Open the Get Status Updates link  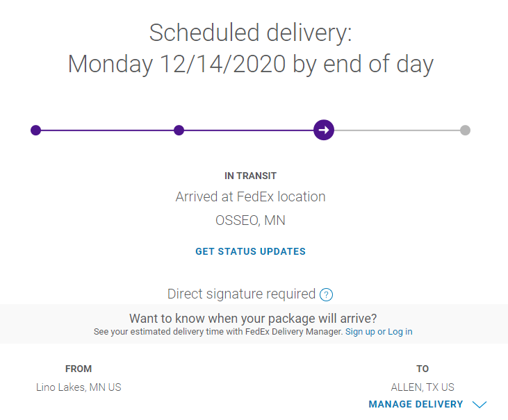click(x=250, y=251)
